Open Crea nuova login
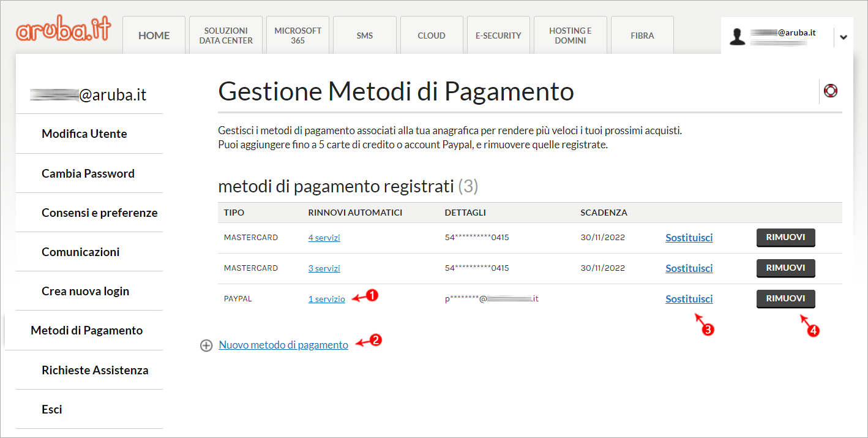Screen dimensions: 868x438 click(86, 291)
